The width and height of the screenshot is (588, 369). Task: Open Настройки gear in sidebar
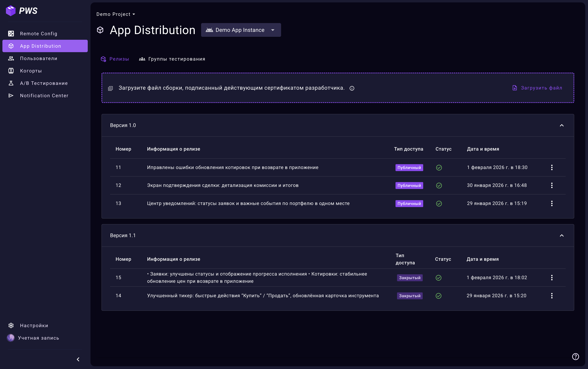(x=11, y=326)
